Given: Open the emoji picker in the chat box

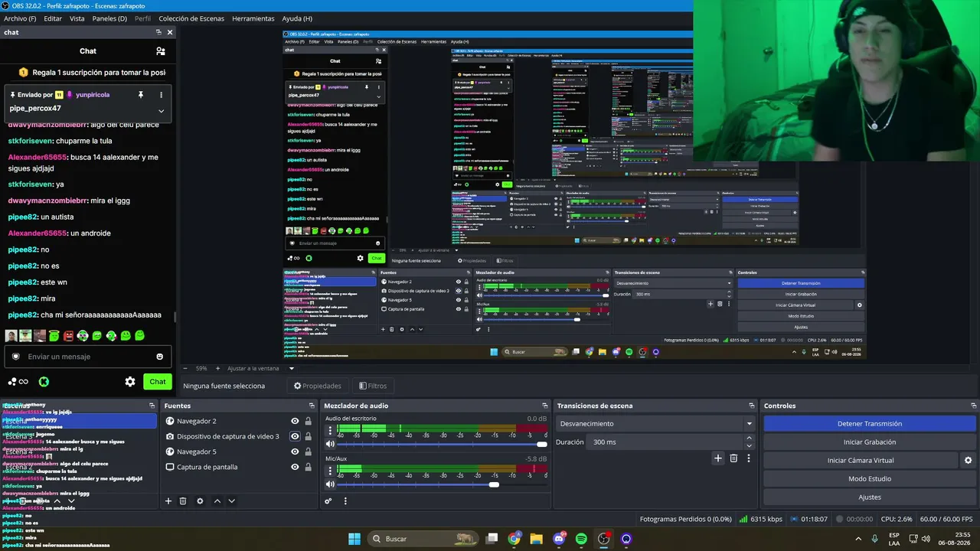Looking at the screenshot, I should tap(159, 357).
